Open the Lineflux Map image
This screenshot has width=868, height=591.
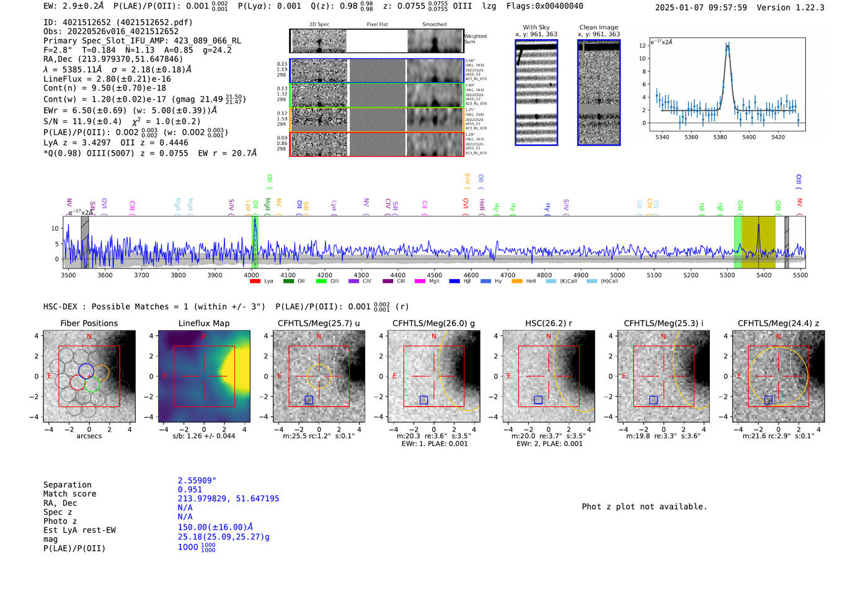point(204,376)
